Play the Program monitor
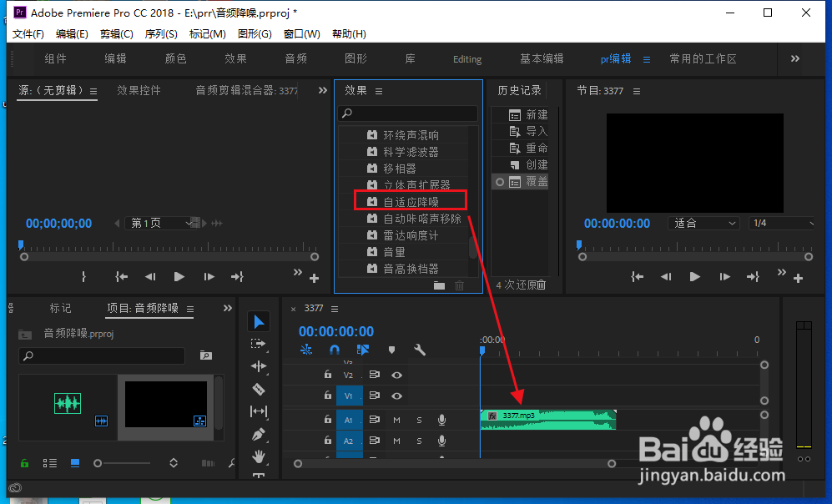 click(694, 276)
